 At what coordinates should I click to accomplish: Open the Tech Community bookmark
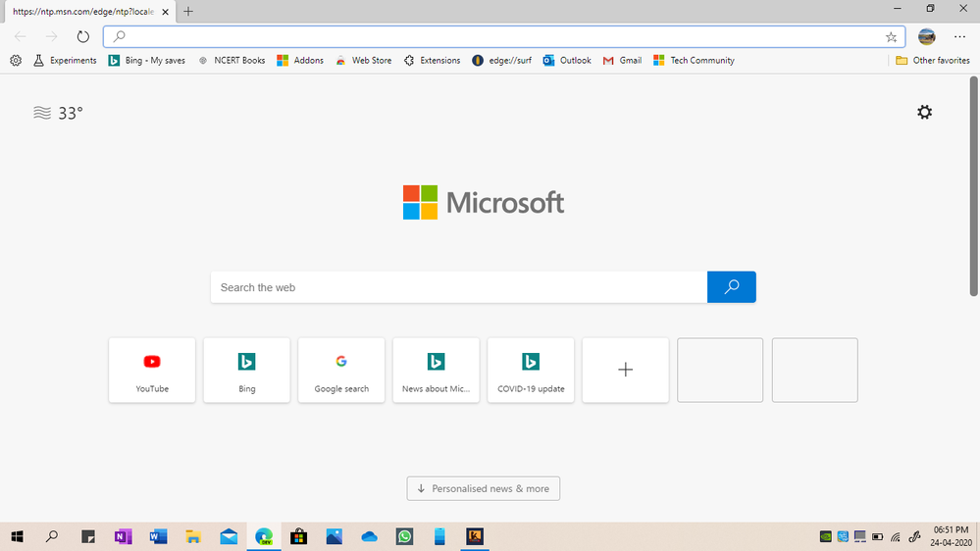[694, 61]
